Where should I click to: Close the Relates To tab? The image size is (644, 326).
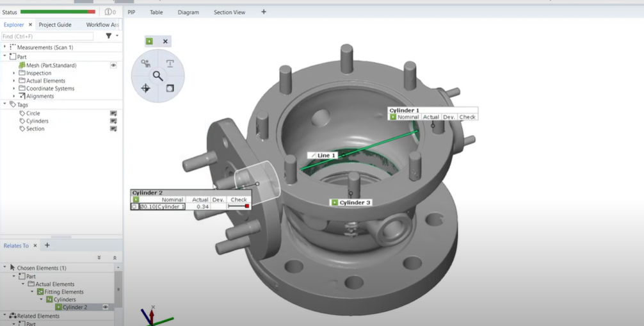click(35, 245)
